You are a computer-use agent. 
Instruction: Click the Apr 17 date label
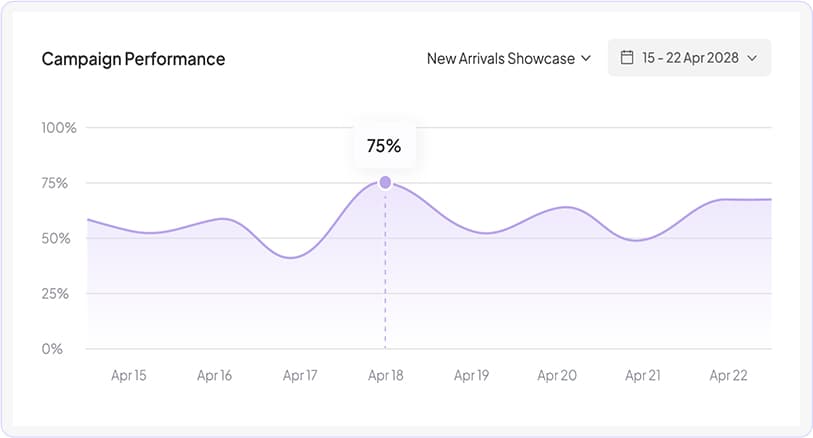coord(300,376)
